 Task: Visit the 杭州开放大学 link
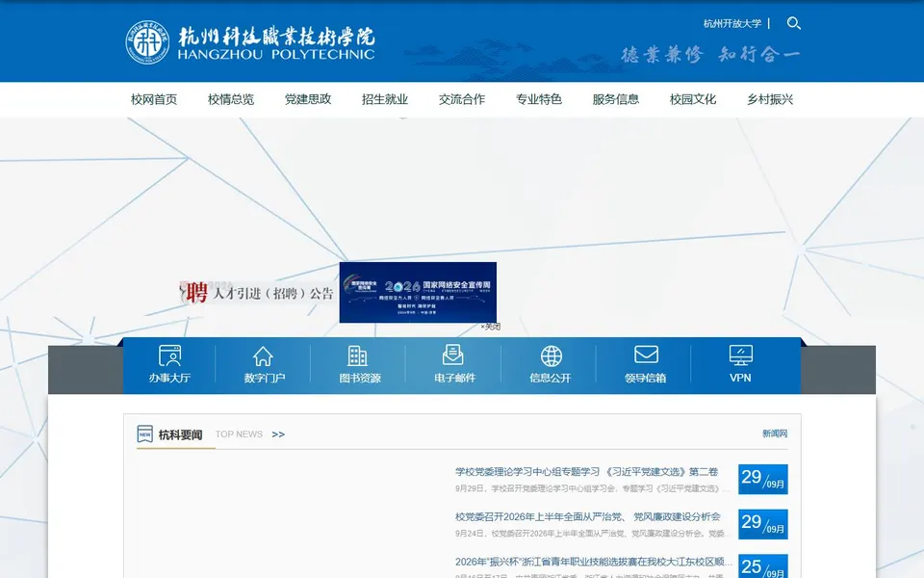tap(731, 23)
